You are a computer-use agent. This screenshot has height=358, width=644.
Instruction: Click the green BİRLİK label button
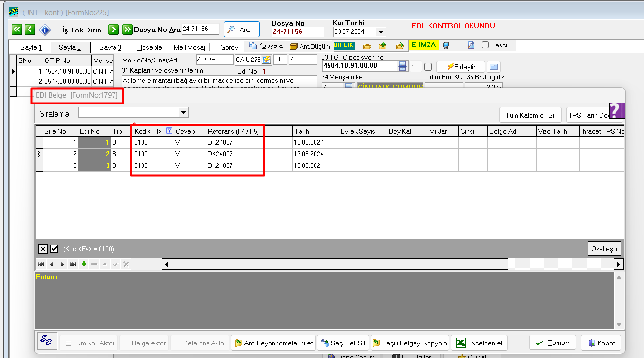point(344,45)
